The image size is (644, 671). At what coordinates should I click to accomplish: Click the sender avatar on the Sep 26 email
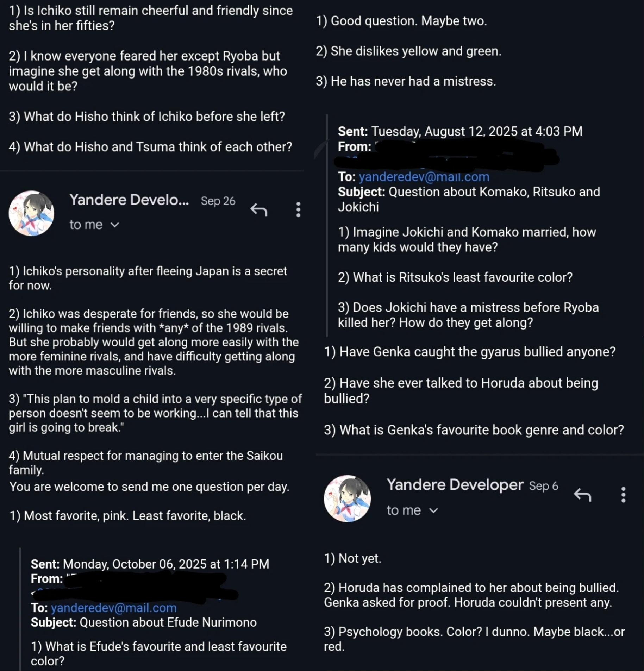coord(31,213)
